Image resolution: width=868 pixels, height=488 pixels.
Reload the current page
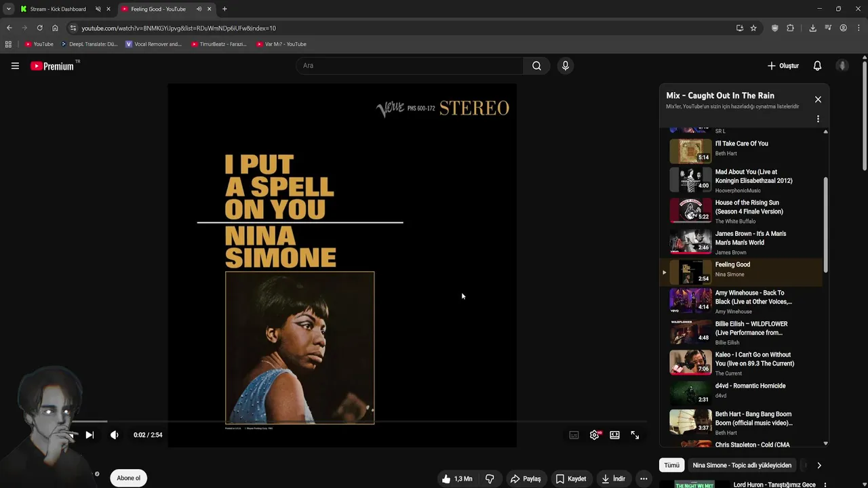click(39, 28)
